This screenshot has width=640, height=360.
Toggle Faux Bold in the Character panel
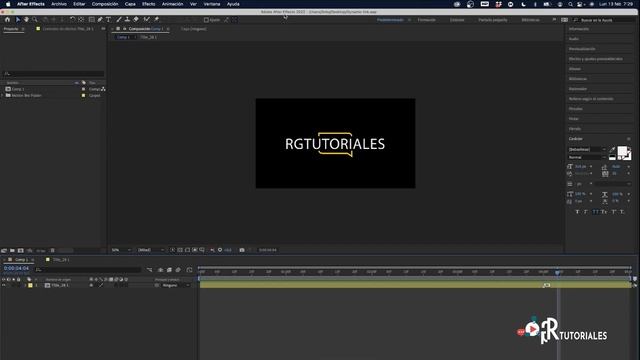pyautogui.click(x=577, y=212)
